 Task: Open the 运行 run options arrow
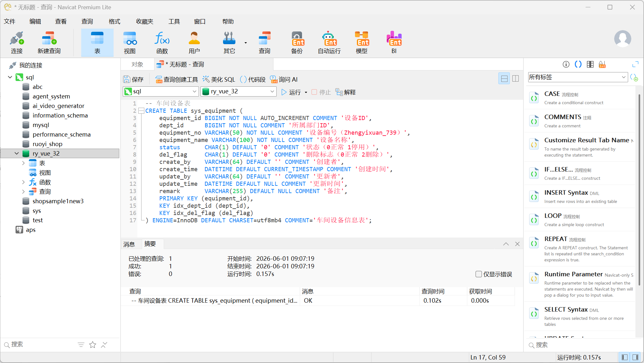306,92
